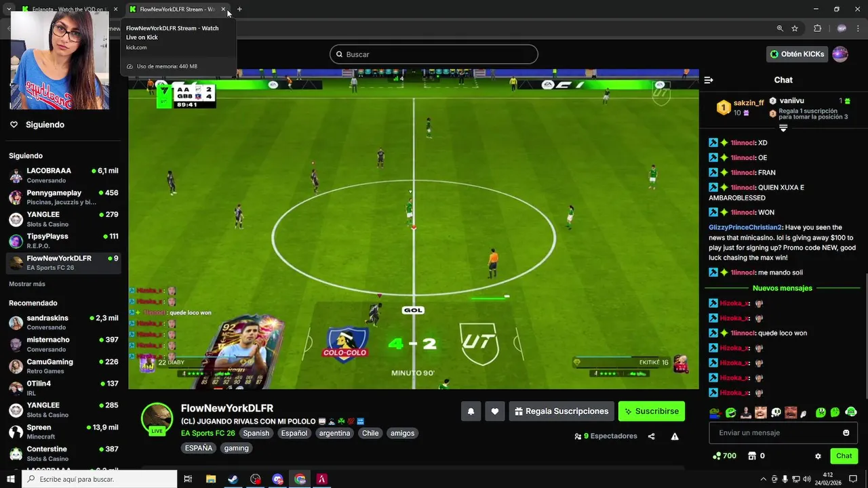Viewport: 868px width, 488px height.
Task: Click the report warning triangle icon
Action: pos(675,436)
